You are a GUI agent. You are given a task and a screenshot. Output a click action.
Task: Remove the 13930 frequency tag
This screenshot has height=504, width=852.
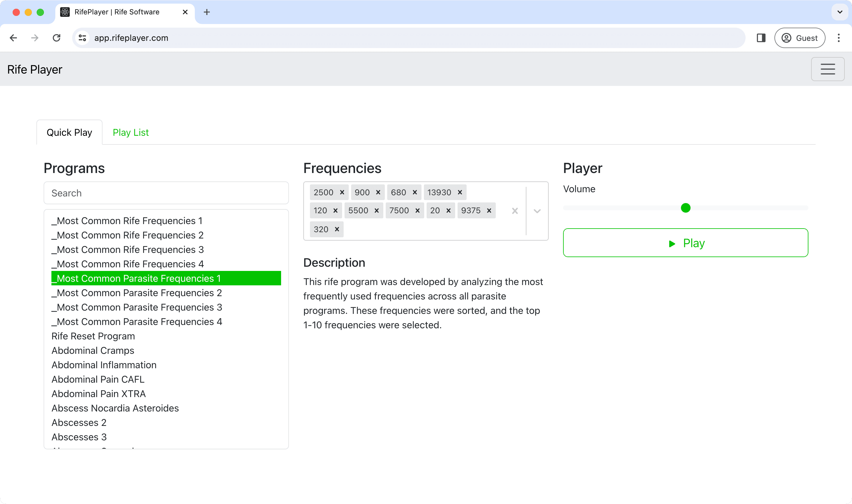460,192
